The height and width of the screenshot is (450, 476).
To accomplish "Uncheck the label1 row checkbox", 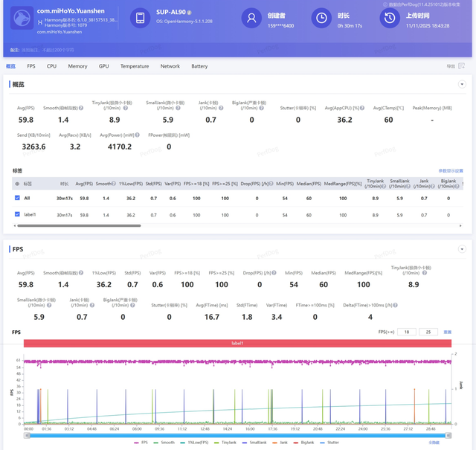I will coord(17,214).
